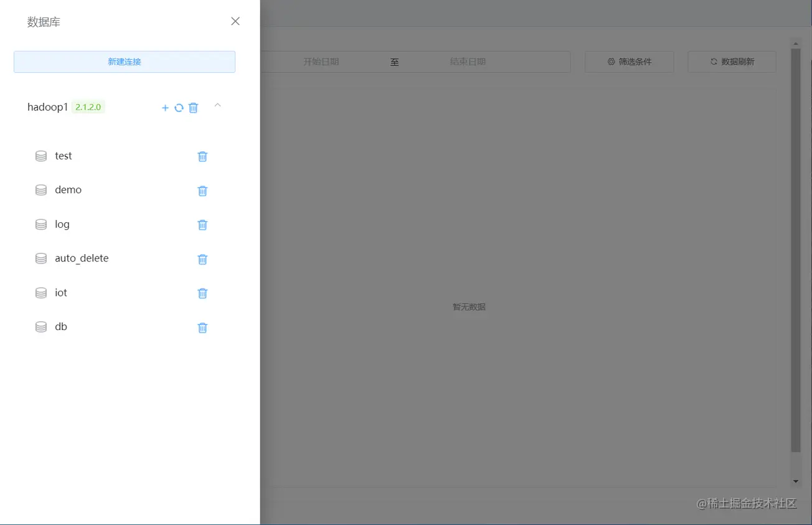The height and width of the screenshot is (525, 812).
Task: Delete the log database
Action: [202, 225]
